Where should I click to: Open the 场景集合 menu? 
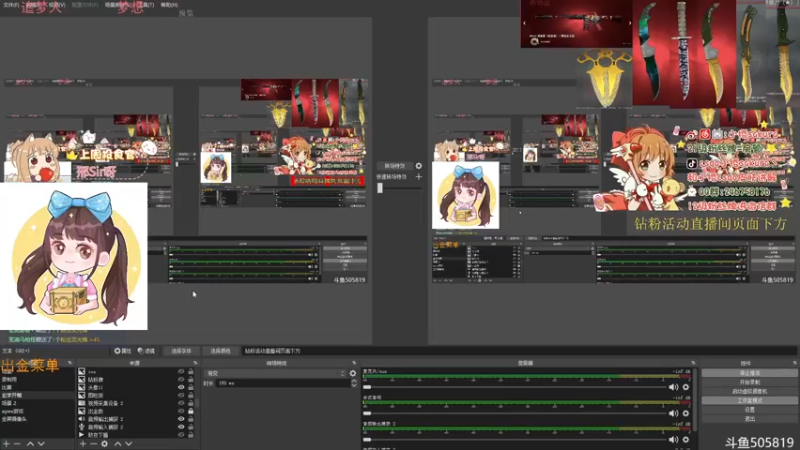tap(116, 5)
